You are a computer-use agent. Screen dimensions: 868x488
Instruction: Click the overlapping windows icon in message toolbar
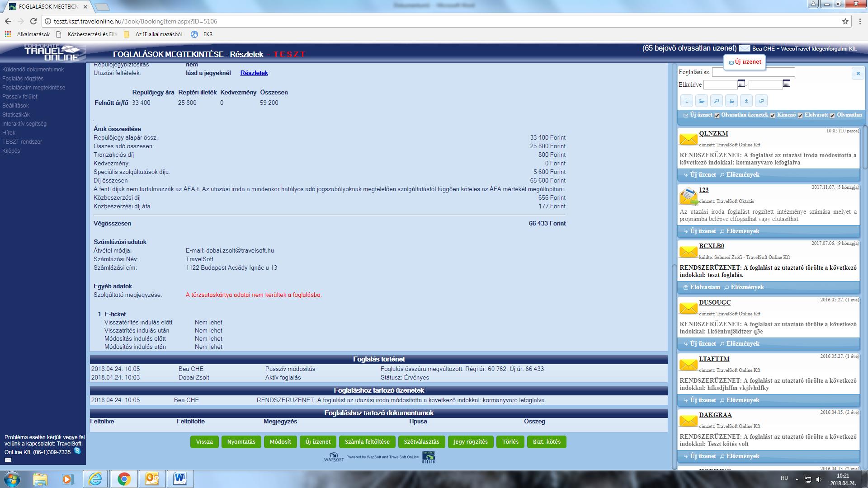coord(761,101)
